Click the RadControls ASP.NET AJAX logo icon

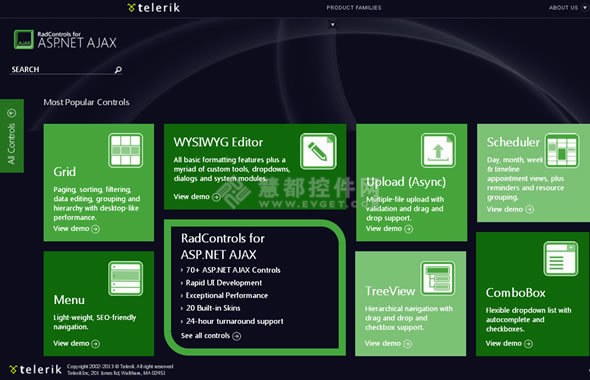24,40
